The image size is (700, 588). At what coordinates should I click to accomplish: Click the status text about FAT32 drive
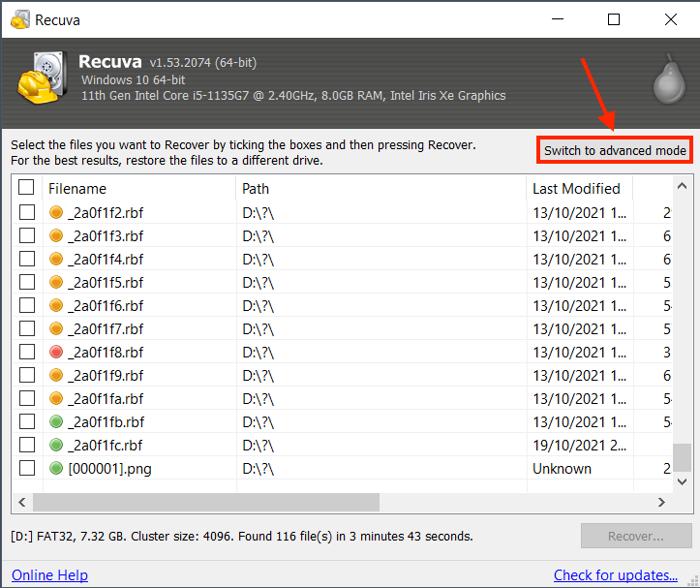click(241, 536)
